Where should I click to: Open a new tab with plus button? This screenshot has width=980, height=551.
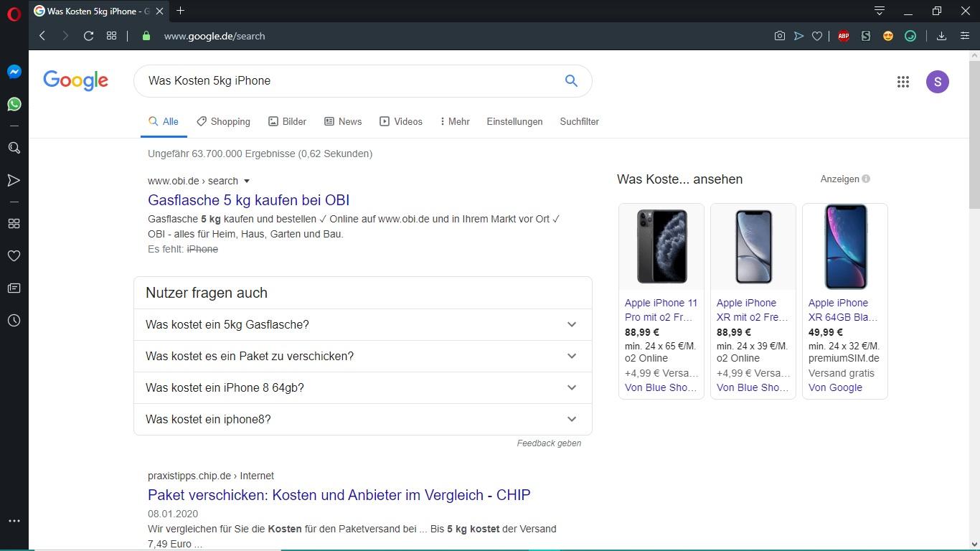click(180, 11)
